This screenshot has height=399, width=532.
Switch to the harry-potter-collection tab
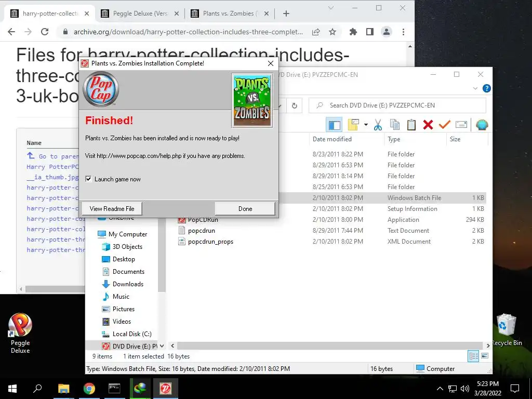[50, 14]
